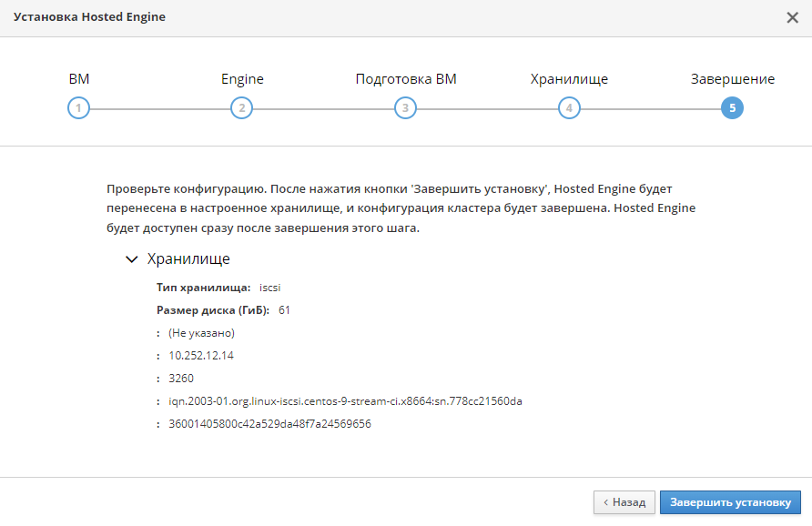Close the Hosted Engine installation dialog
This screenshot has height=526, width=812.
[x=792, y=17]
